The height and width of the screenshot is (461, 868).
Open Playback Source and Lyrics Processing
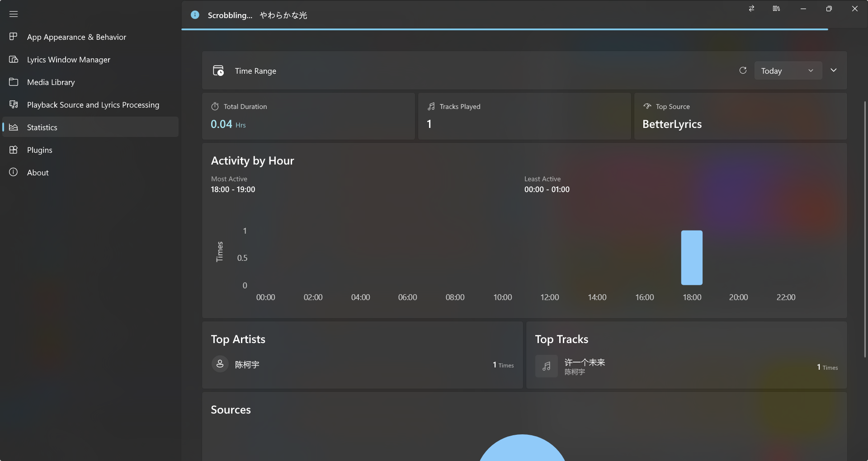(x=93, y=105)
